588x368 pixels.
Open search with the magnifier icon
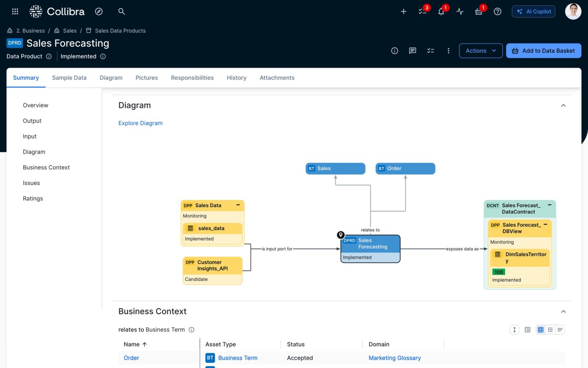121,11
